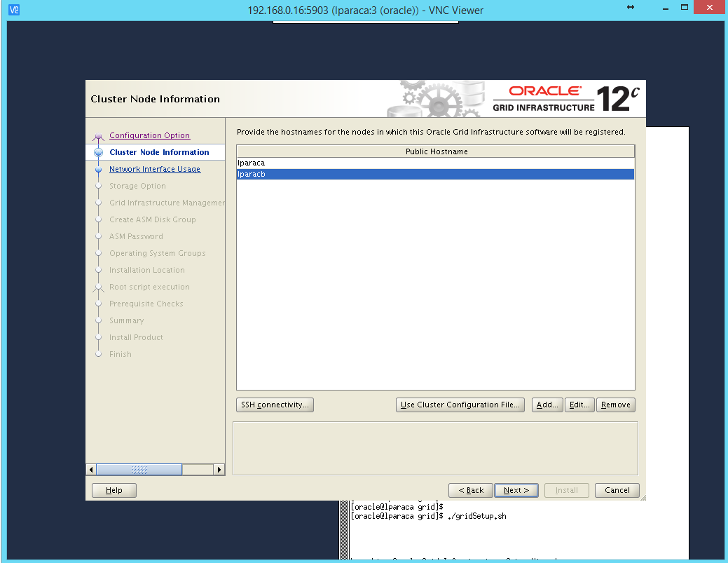Click the Grid Infrastructure Management step
Screen dimensions: 728x563
click(x=167, y=203)
